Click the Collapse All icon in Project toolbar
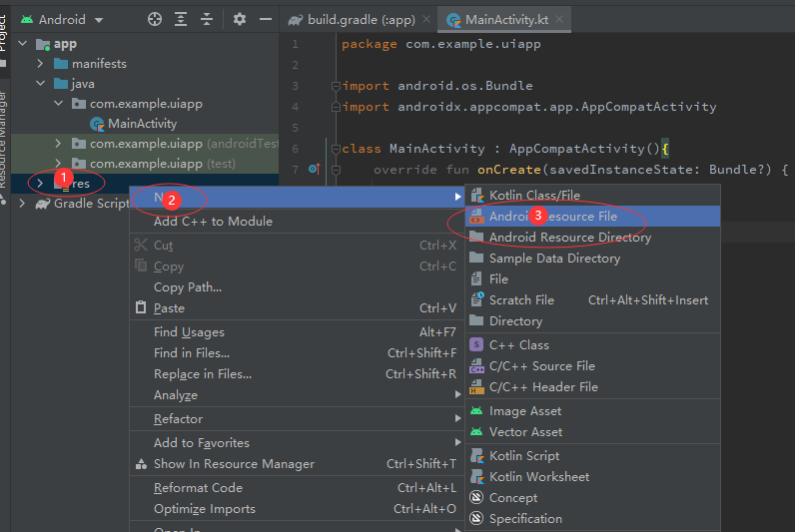This screenshot has width=795, height=532. coord(207,19)
